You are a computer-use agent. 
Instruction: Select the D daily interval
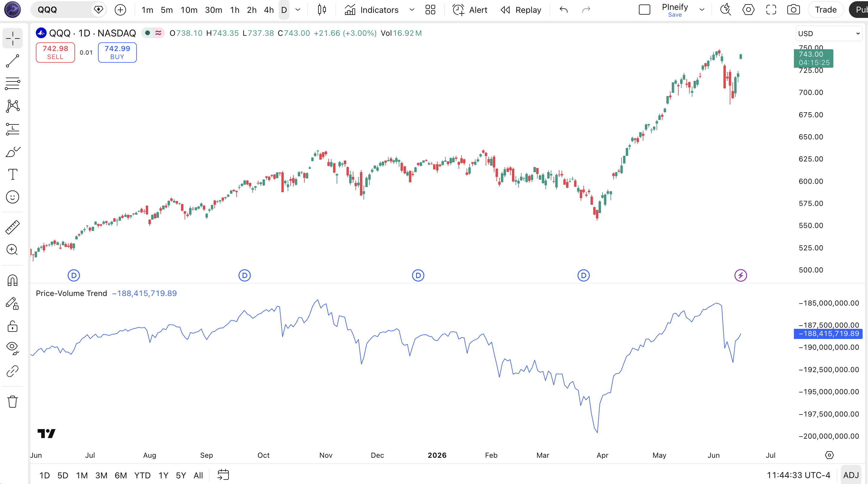tap(284, 10)
